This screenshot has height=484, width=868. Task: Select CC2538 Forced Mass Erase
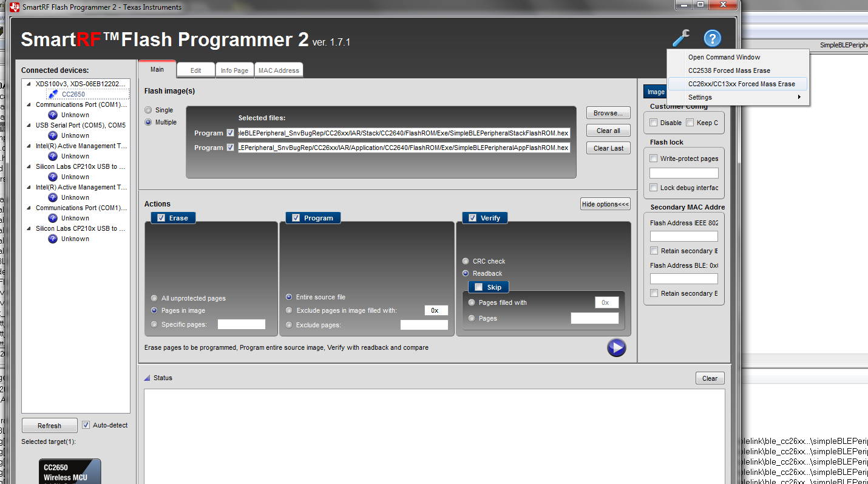click(729, 70)
